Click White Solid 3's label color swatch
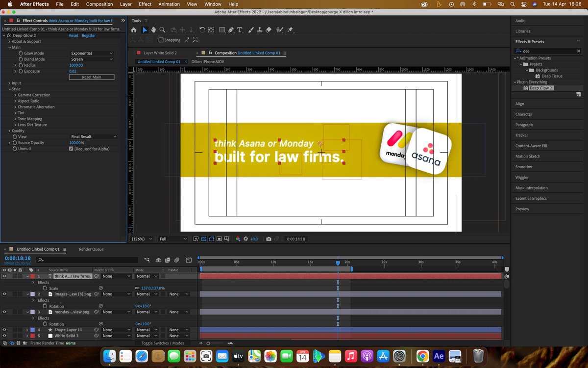The width and height of the screenshot is (588, 368). pos(31,336)
